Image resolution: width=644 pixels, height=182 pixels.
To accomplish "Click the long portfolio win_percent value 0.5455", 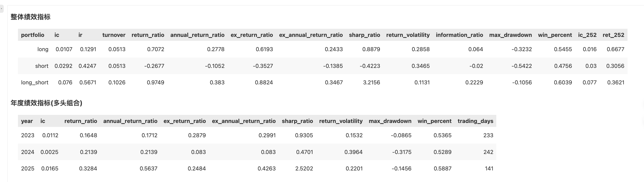I will click(563, 49).
